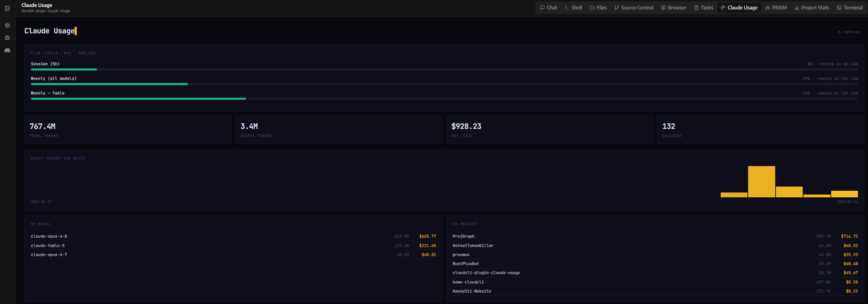Click the "26% · resets in 16h 14m" text
This screenshot has width=868, height=304.
click(x=830, y=93)
